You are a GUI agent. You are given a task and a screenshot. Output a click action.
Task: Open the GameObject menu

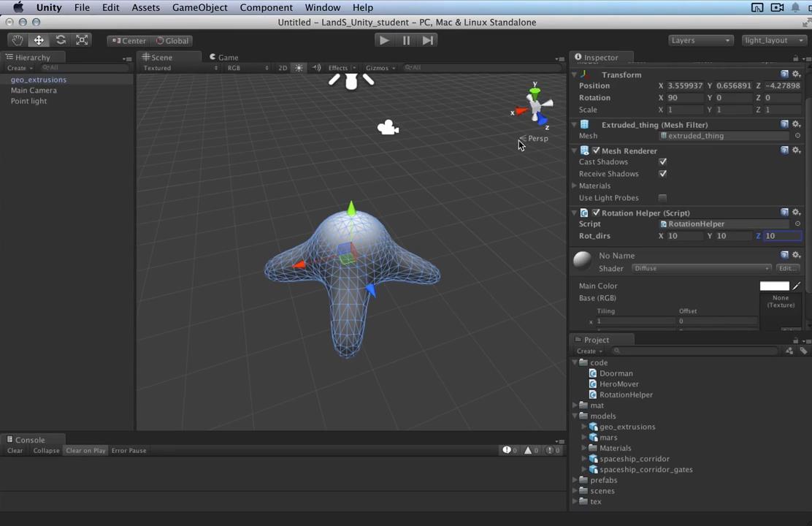(199, 7)
